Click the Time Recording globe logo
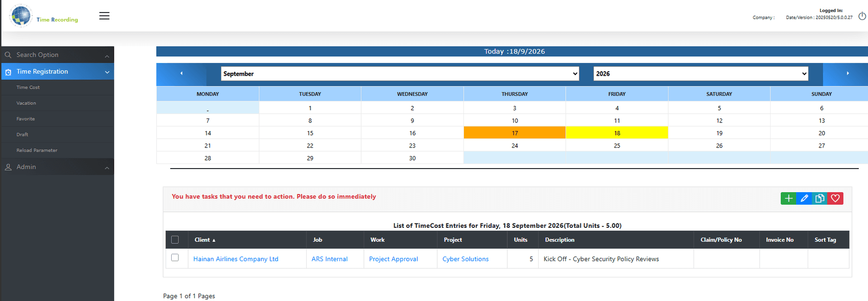 pos(21,16)
